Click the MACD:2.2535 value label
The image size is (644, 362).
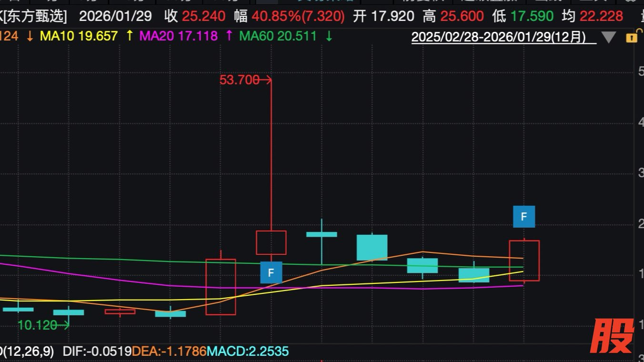(248, 352)
